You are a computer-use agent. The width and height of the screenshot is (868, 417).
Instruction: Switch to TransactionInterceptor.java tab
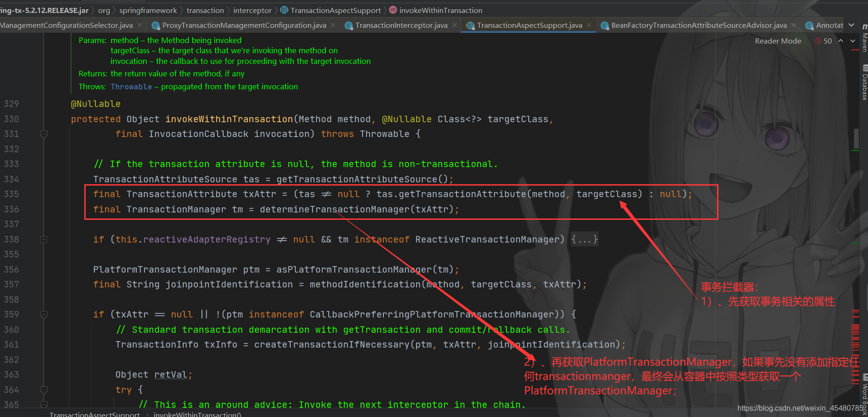(x=401, y=25)
